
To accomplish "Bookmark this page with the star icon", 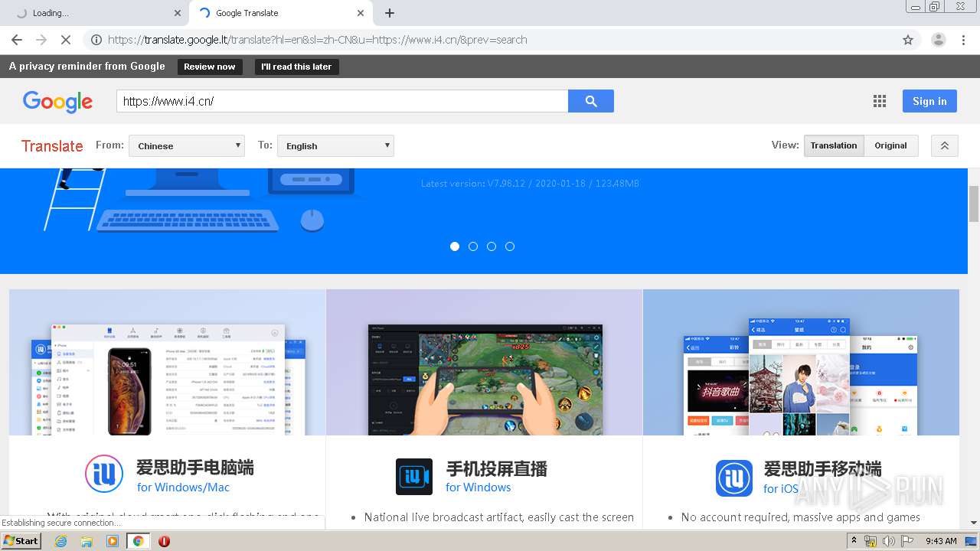I will pyautogui.click(x=908, y=40).
